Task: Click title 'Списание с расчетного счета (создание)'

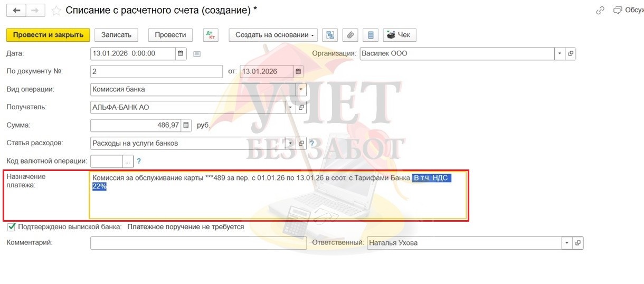Action: 159,10
